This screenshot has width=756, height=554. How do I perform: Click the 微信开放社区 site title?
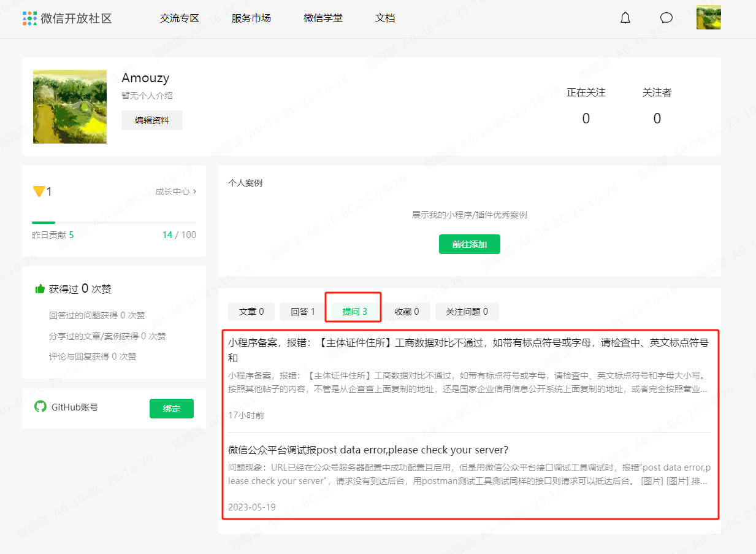(76, 18)
